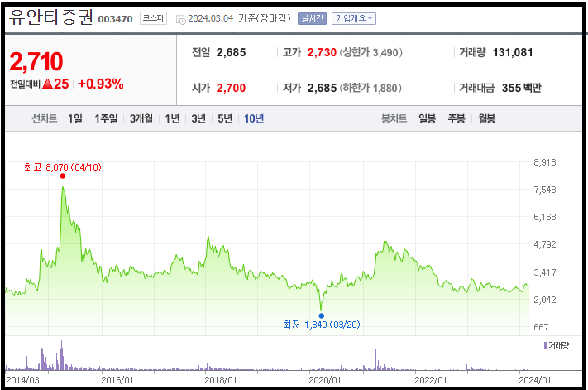
Task: Click the 코스피 market badge
Action: 153,18
